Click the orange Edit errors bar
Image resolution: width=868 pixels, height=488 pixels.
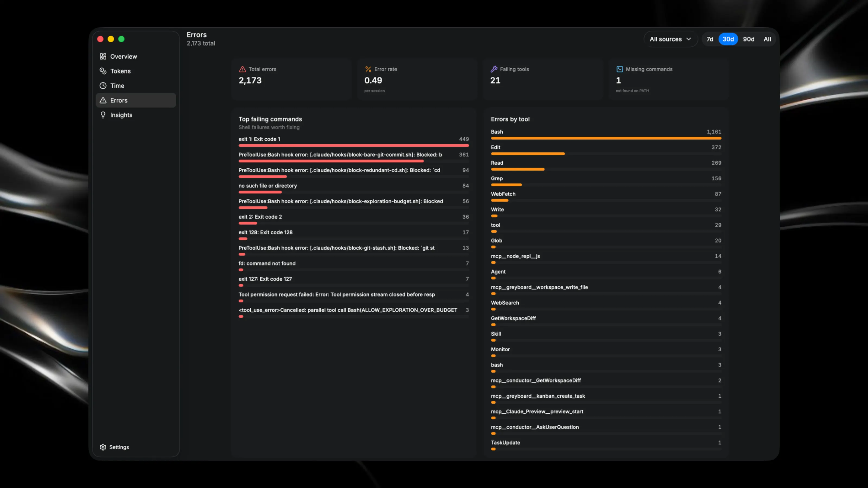coord(528,153)
